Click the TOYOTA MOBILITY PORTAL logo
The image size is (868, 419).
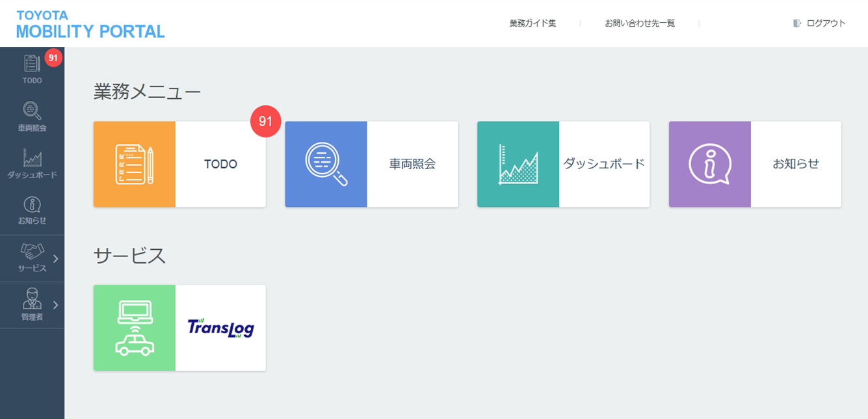click(90, 24)
